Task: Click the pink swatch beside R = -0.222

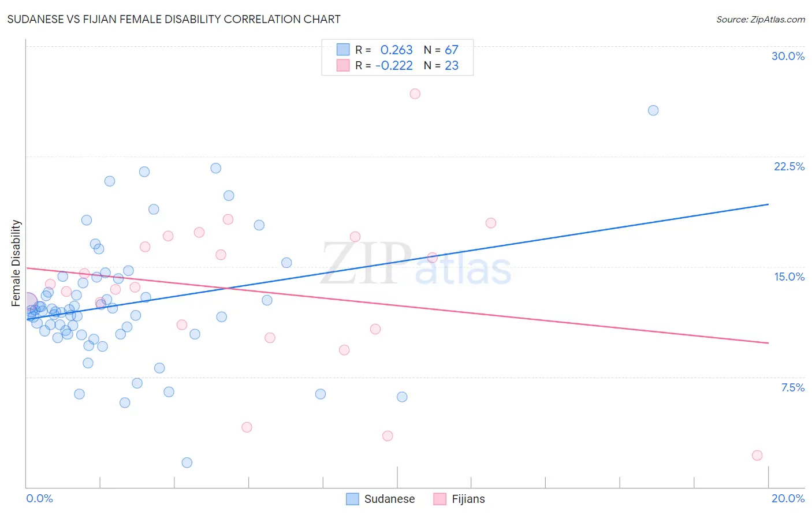Action: [343, 65]
